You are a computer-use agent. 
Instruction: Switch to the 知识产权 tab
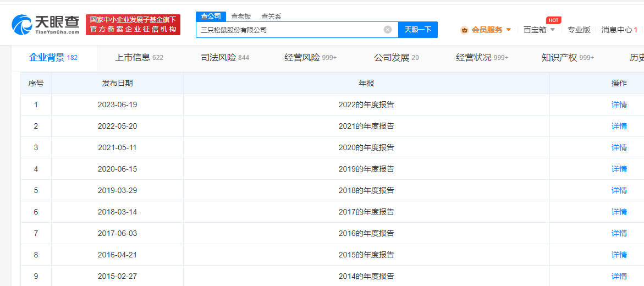point(568,58)
